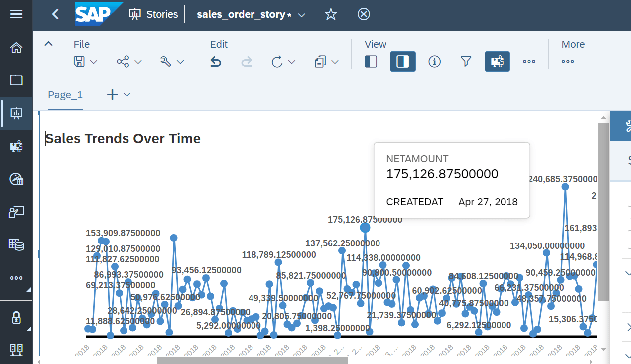Select the Home icon in the sidebar

coord(16,47)
